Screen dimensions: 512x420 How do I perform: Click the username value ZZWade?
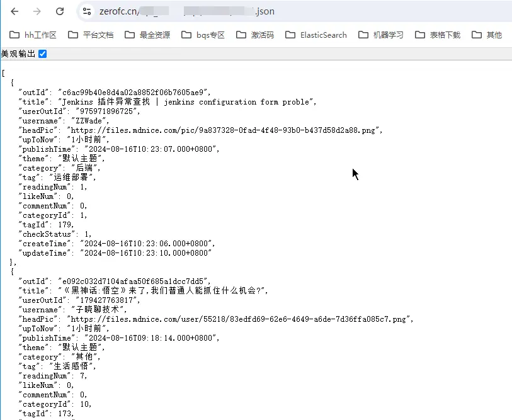[89, 121]
